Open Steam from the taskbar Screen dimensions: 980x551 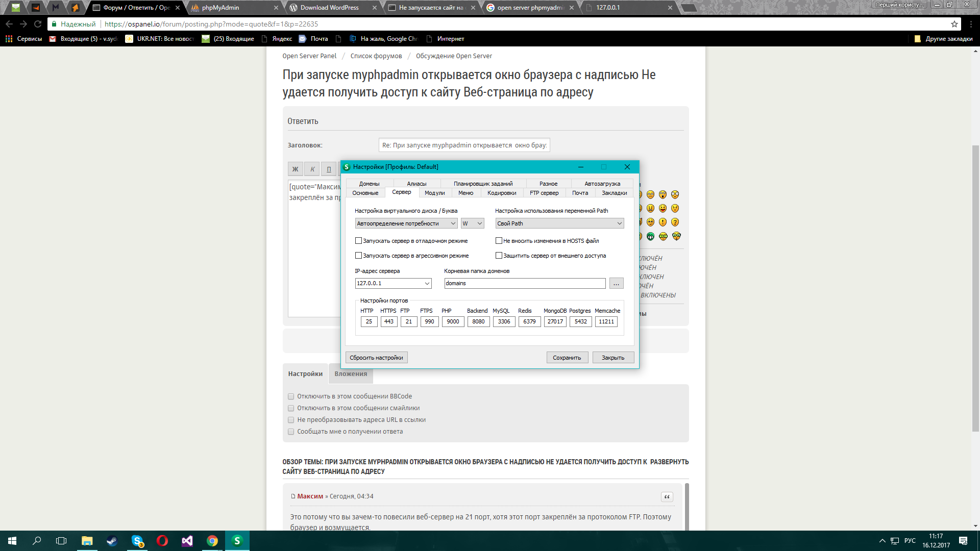112,541
